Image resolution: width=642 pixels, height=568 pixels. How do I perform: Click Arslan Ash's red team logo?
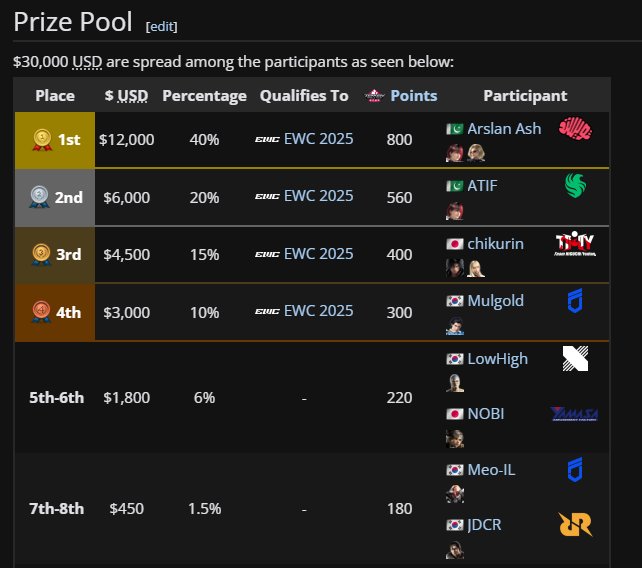pos(575,128)
